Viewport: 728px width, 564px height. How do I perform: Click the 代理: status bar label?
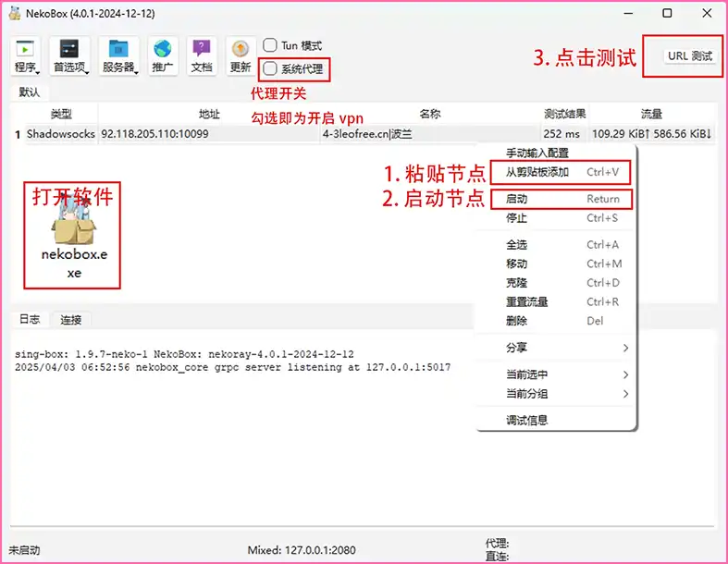coord(497,543)
